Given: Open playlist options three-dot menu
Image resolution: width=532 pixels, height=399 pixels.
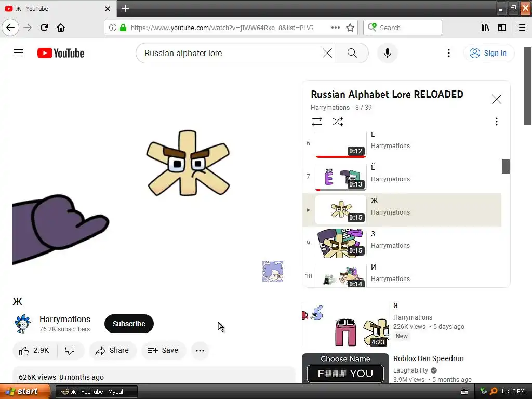Looking at the screenshot, I should pyautogui.click(x=496, y=122).
